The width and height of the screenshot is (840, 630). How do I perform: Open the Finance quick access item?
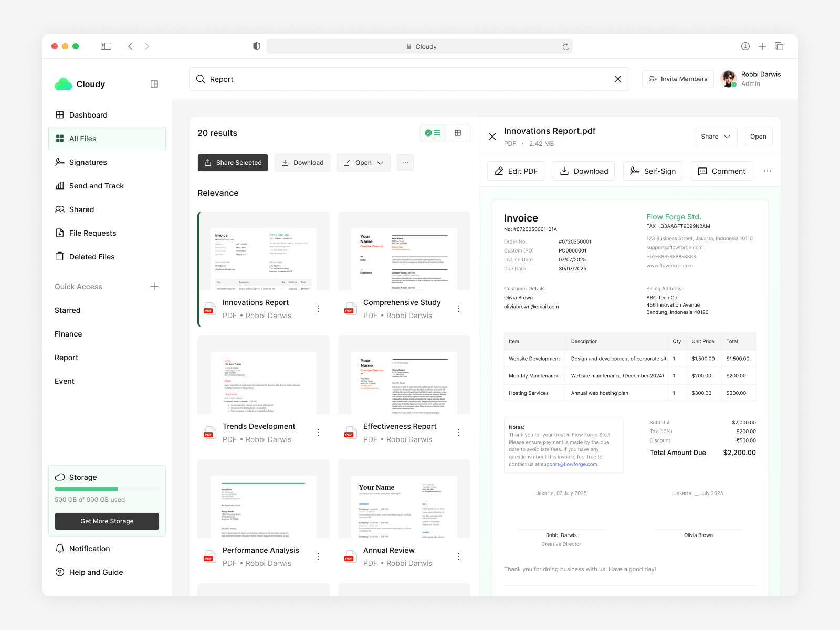tap(68, 333)
